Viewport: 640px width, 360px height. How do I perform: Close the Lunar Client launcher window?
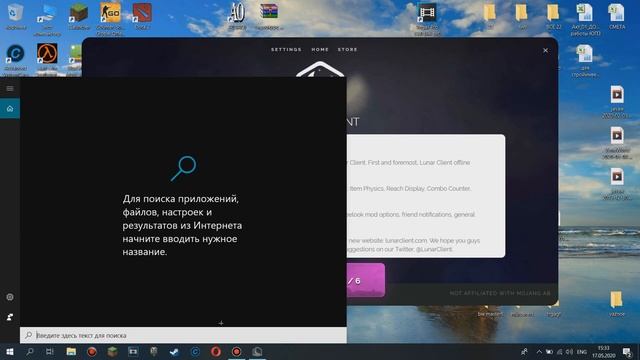[x=545, y=50]
